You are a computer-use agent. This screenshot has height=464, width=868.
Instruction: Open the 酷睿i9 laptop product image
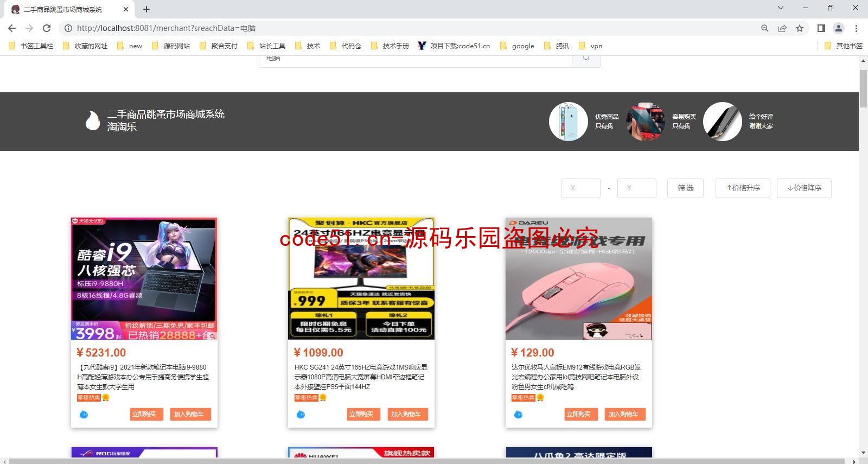(x=144, y=279)
